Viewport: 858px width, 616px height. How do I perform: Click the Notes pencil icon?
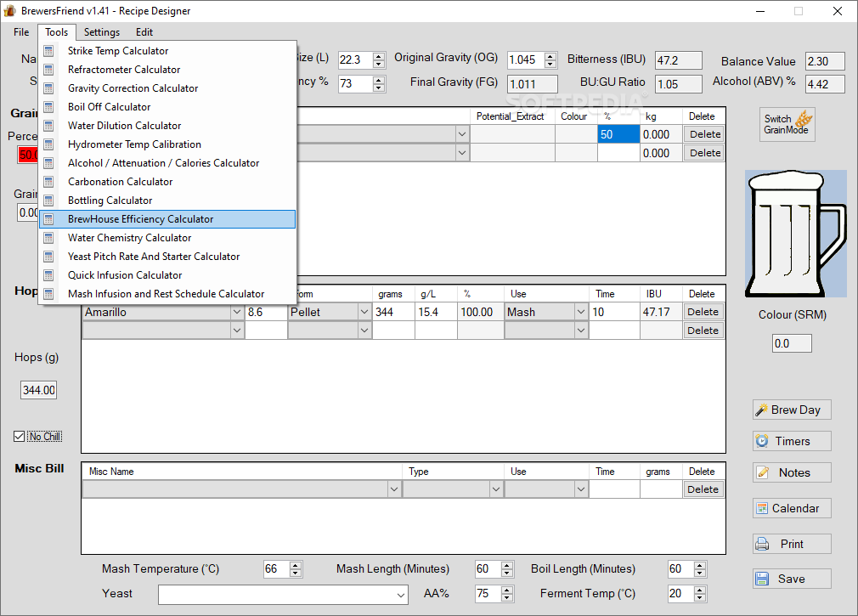pos(762,472)
